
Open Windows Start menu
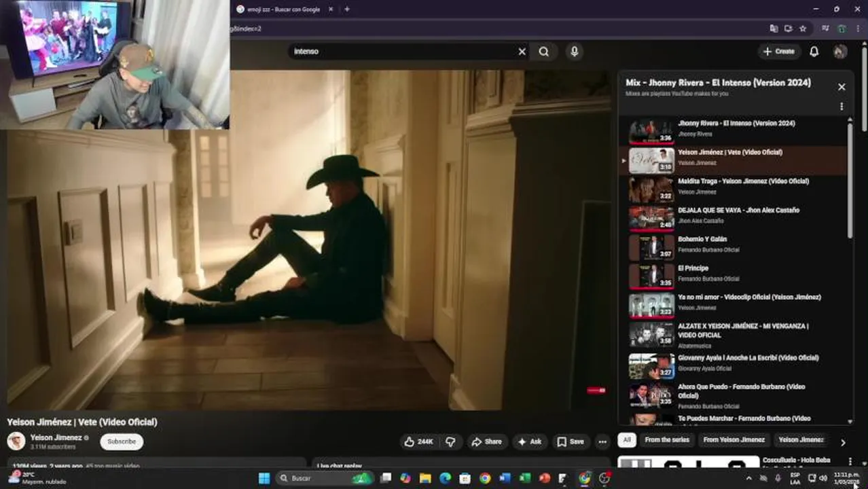point(264,478)
